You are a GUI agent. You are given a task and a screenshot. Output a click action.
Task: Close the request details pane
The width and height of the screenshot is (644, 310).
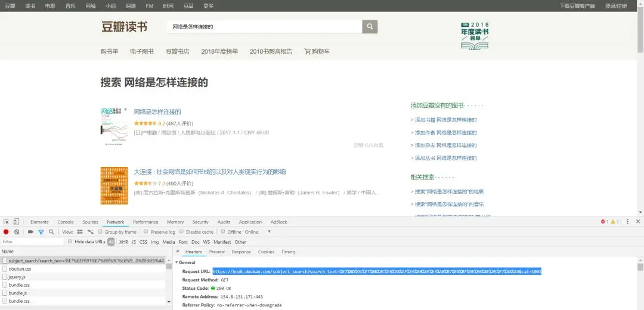click(178, 252)
